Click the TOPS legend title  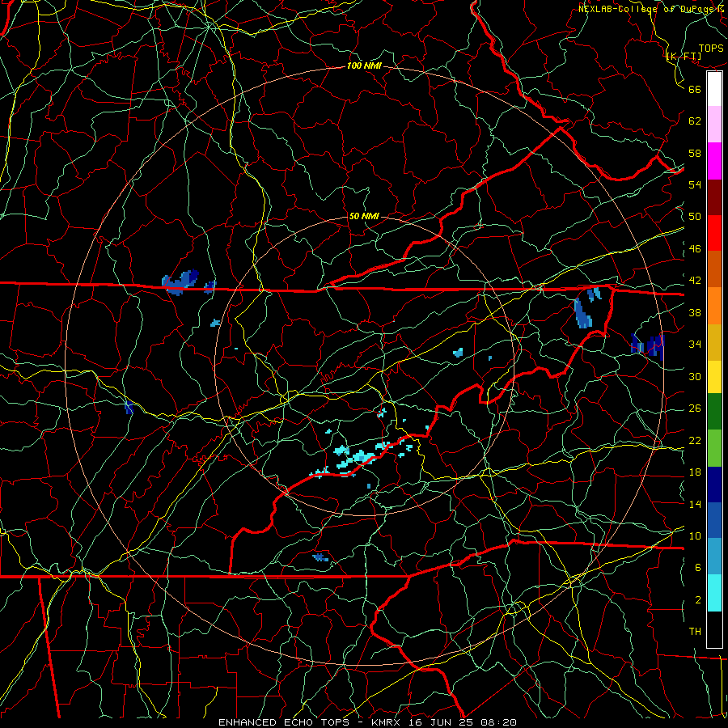711,48
